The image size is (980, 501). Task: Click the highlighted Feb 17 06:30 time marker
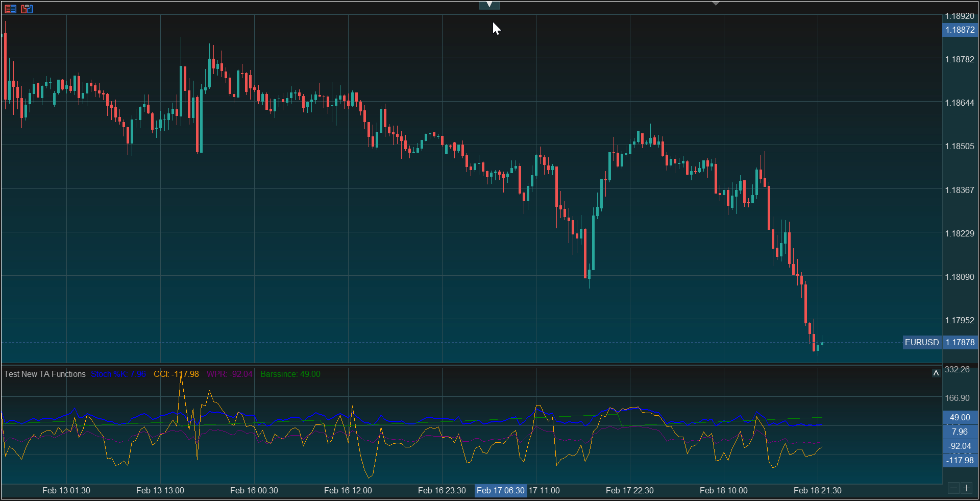[501, 490]
